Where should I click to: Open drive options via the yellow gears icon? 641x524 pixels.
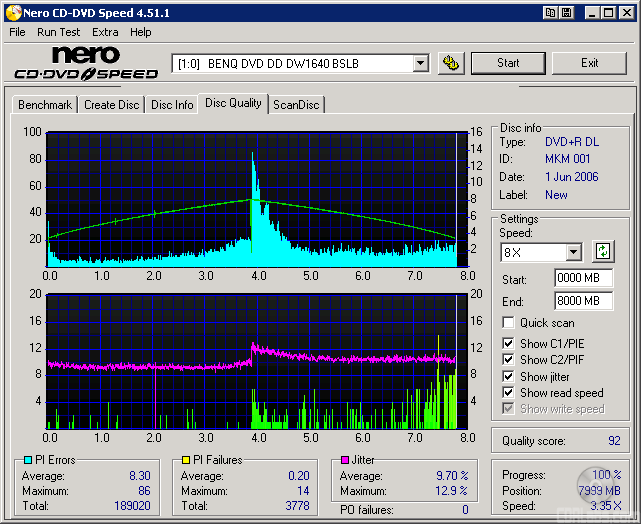pyautogui.click(x=452, y=63)
